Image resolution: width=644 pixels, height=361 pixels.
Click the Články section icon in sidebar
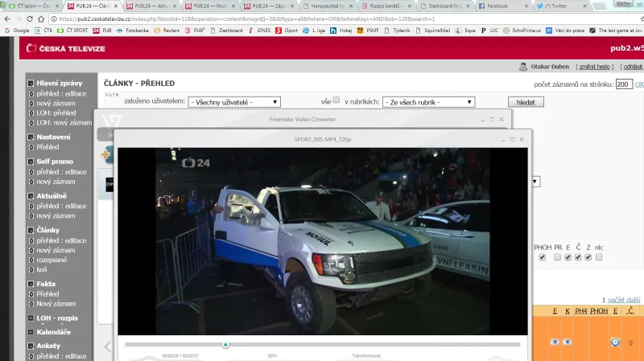click(x=31, y=230)
